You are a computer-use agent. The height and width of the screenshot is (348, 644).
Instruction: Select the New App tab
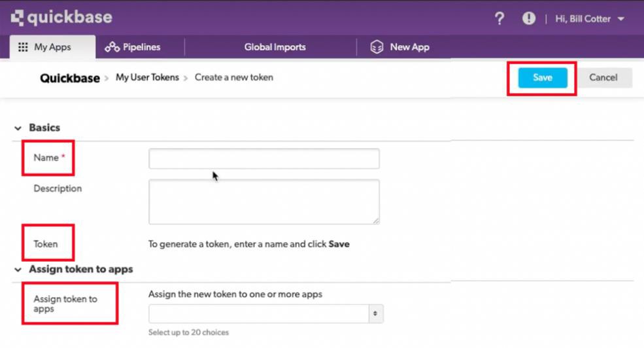(409, 47)
